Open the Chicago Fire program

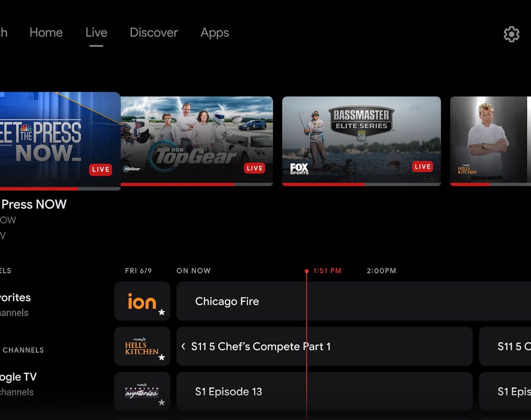[x=227, y=301]
